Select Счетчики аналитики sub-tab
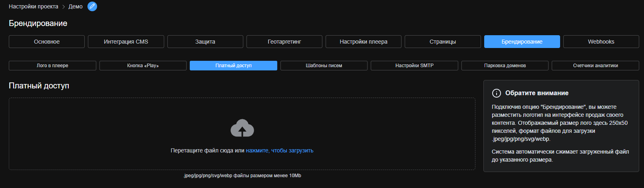The height and width of the screenshot is (188, 644). [595, 66]
